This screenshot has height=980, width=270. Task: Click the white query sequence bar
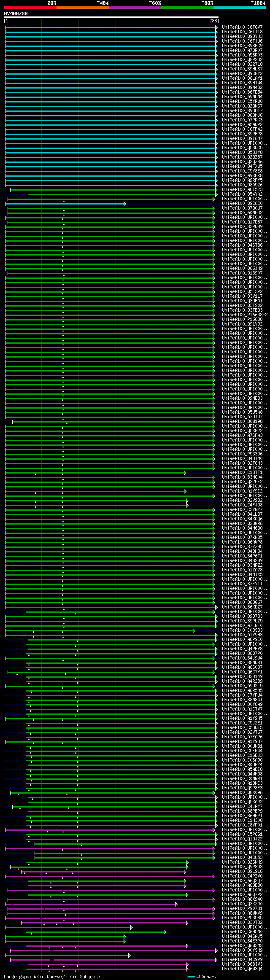(x=111, y=18)
